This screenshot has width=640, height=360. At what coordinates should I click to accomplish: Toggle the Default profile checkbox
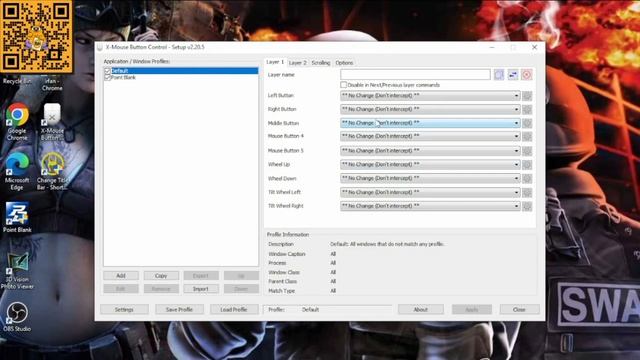pyautogui.click(x=108, y=71)
